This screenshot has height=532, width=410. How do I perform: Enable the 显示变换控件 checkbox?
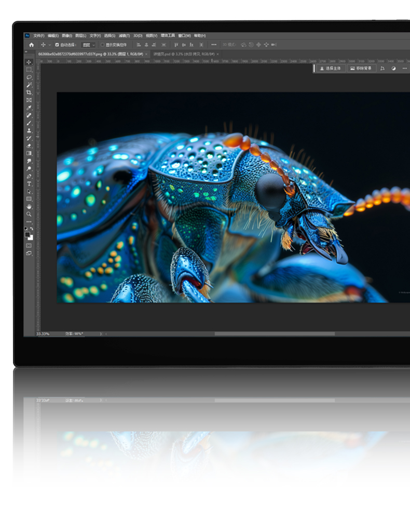[102, 45]
